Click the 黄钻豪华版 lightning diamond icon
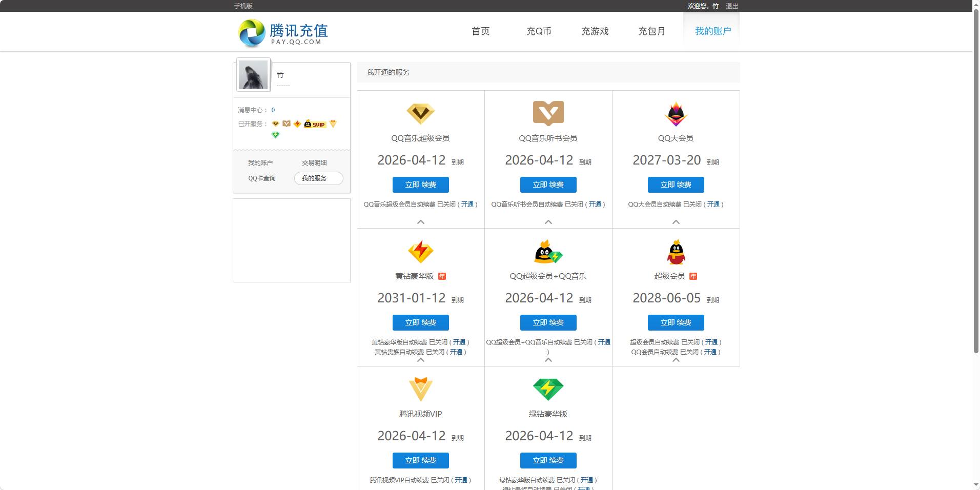The image size is (980, 490). [420, 252]
